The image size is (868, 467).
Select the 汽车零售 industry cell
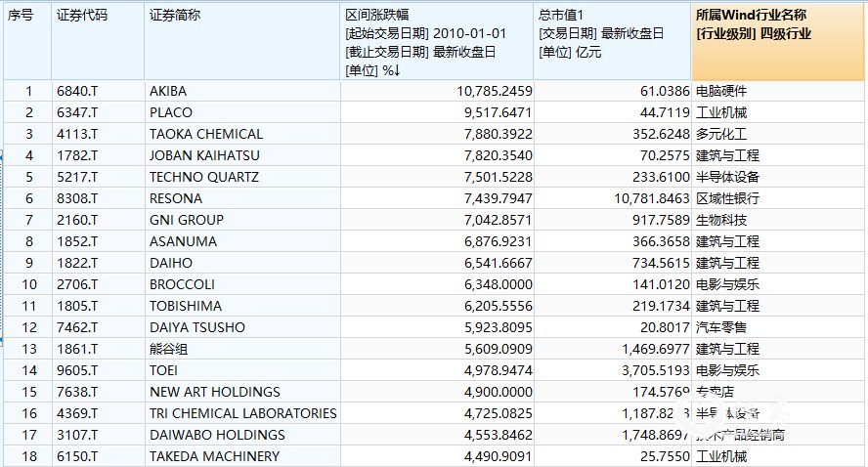pyautogui.click(x=721, y=328)
